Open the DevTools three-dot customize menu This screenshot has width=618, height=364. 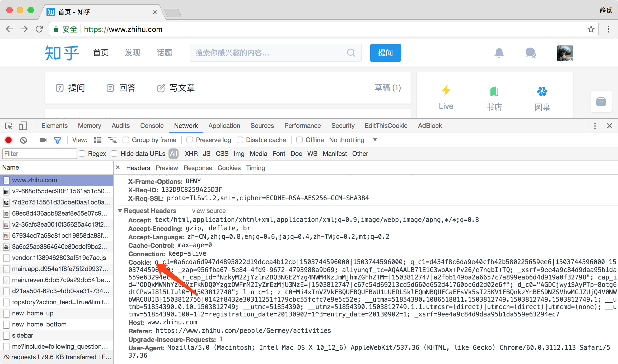[595, 126]
